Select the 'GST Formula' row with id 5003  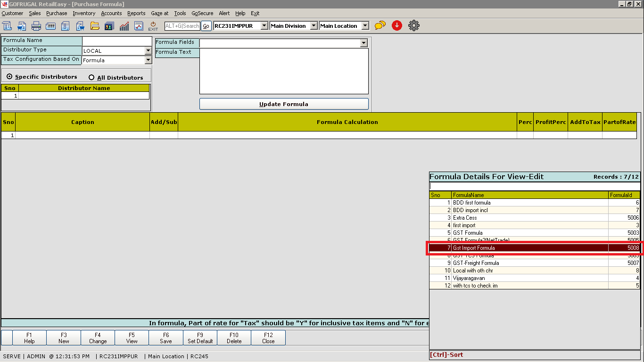[x=535, y=233]
